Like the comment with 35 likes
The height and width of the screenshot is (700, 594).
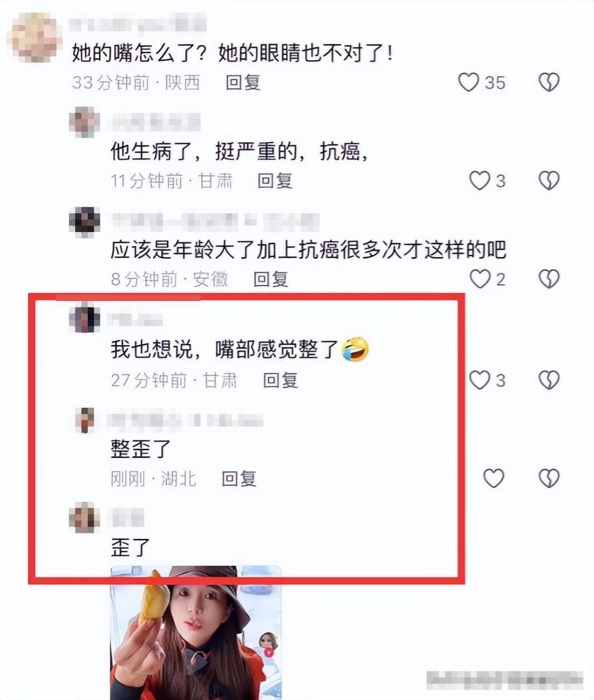pyautogui.click(x=468, y=82)
